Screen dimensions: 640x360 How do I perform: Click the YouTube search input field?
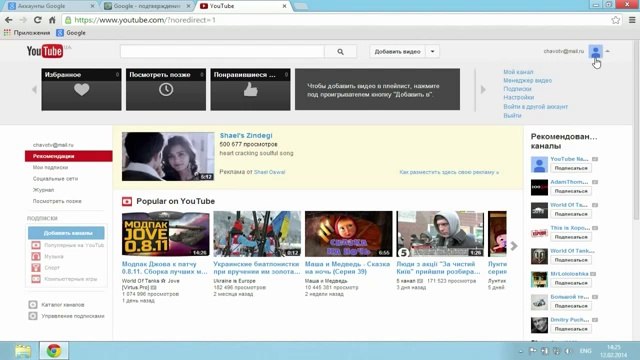point(222,52)
